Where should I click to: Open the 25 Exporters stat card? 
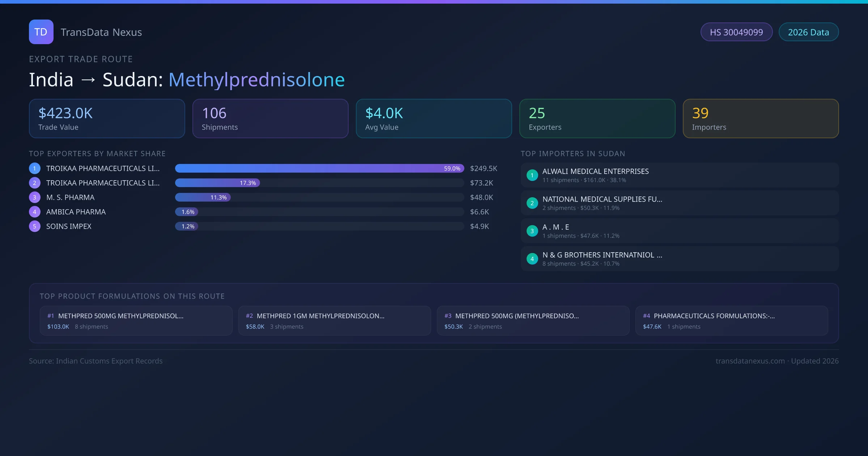tap(597, 118)
